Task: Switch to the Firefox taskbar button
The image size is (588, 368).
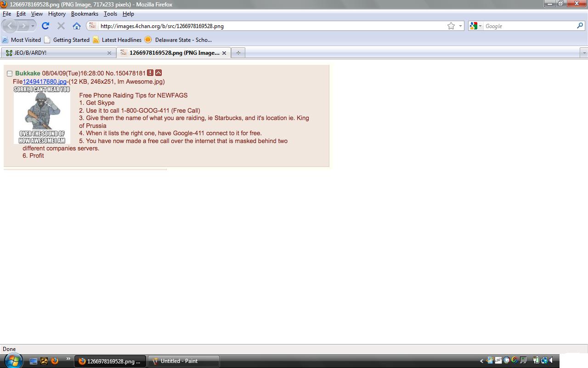Action: point(110,361)
